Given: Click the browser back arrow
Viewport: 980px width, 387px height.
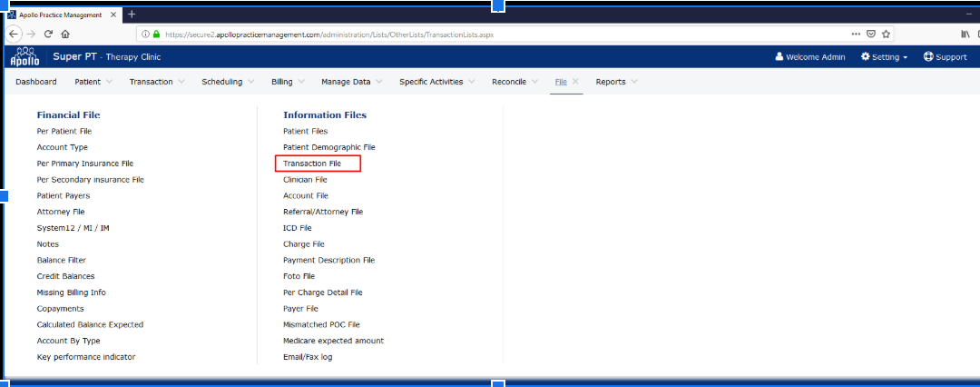Looking at the screenshot, I should pyautogui.click(x=14, y=34).
